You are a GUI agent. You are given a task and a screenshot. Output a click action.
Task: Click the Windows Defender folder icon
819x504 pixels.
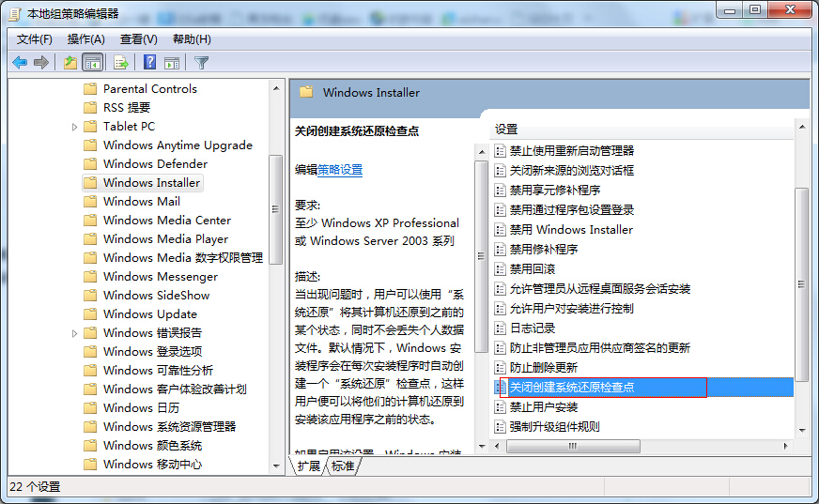coord(90,164)
